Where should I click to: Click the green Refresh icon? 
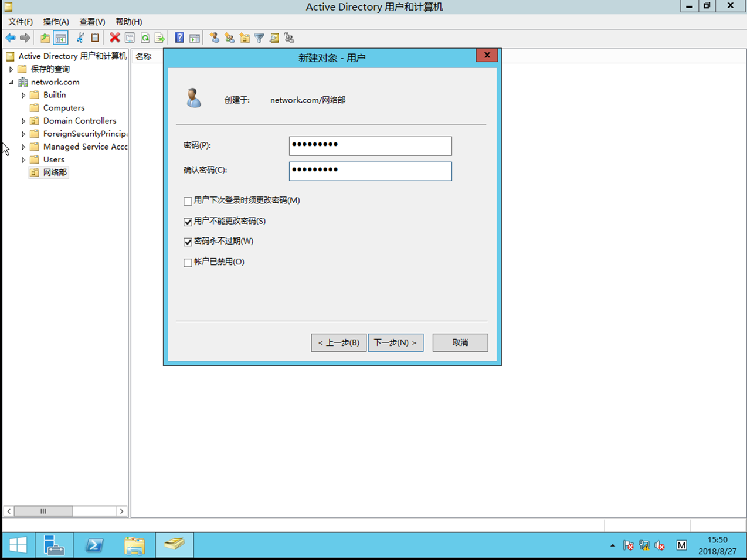(x=145, y=38)
